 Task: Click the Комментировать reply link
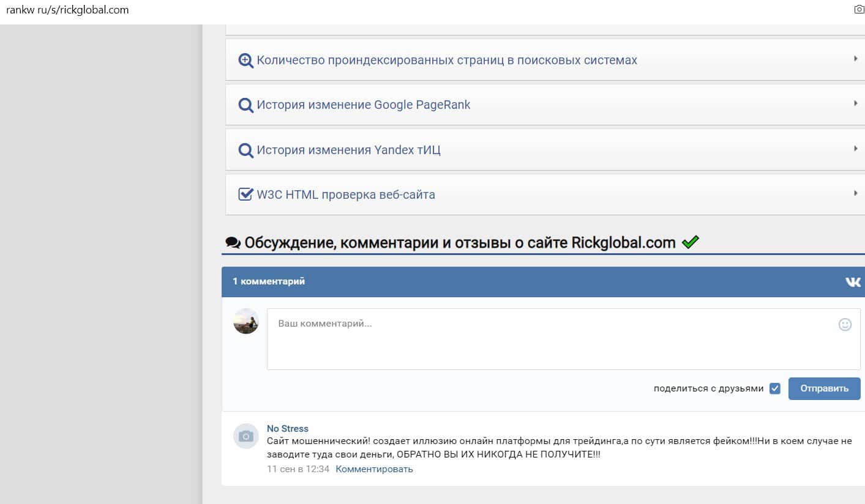coord(374,469)
